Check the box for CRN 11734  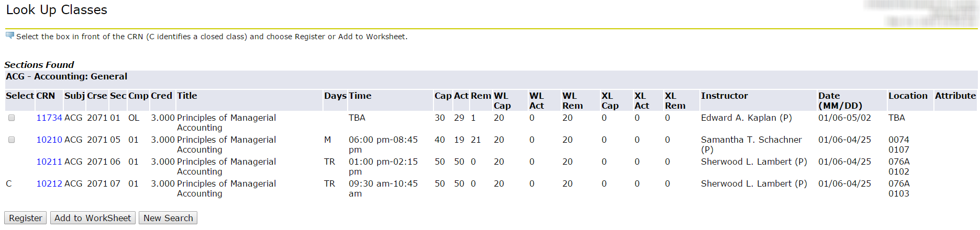[12, 118]
